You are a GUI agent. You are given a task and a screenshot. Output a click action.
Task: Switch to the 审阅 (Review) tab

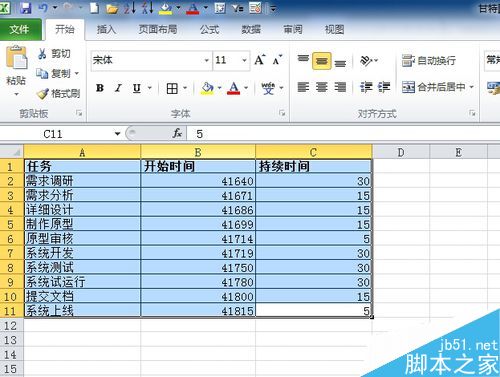tap(293, 30)
